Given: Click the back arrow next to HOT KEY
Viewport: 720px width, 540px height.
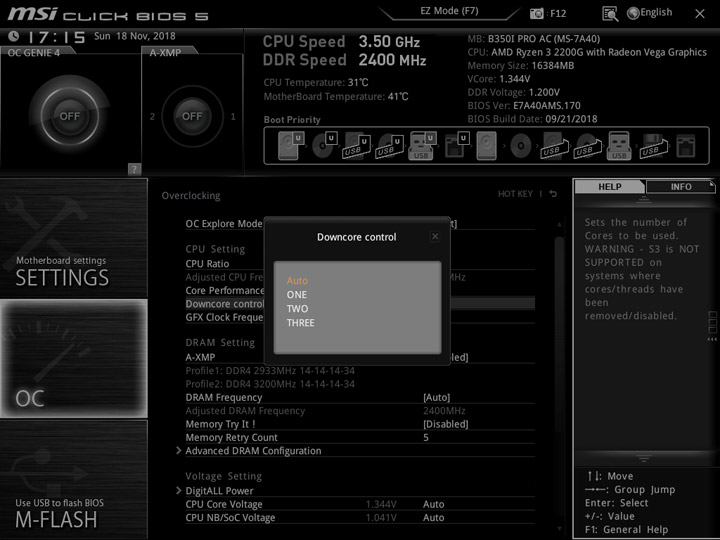Looking at the screenshot, I should (x=553, y=194).
